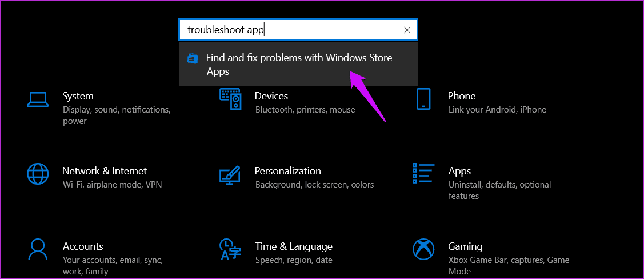Select the Time & Language icon

click(x=231, y=249)
